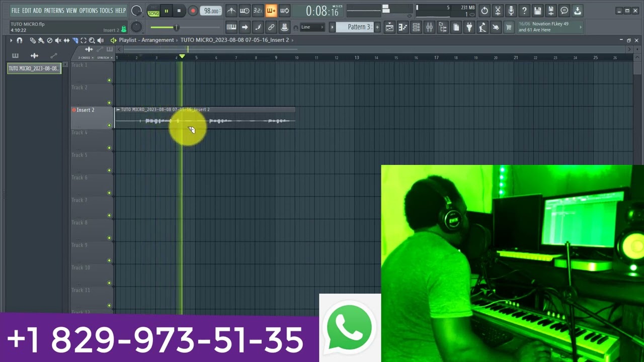Click the touch controller hand icon
The image size is (644, 362).
496,27
